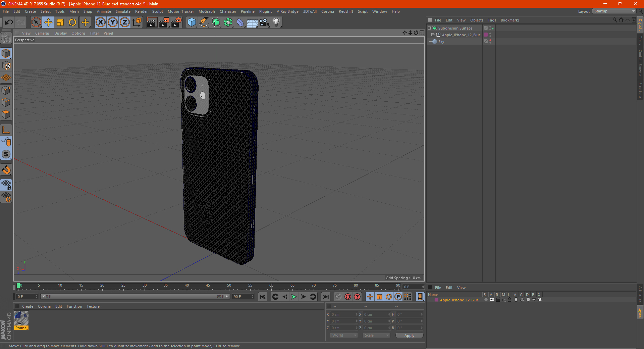Activate the Move tool
Viewport: 644px width, 349px height.
pos(48,22)
